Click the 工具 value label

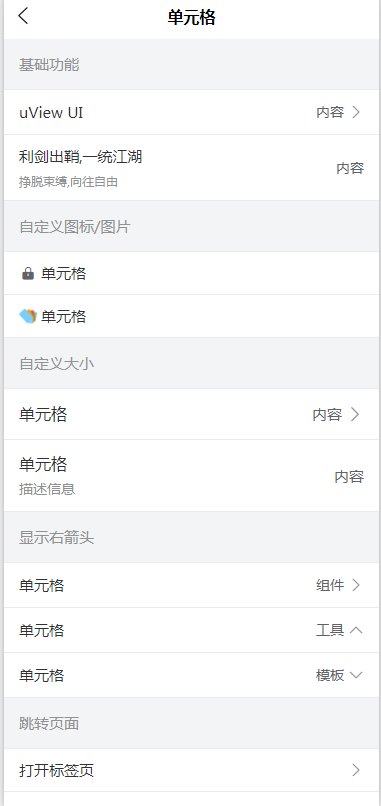pyautogui.click(x=330, y=630)
